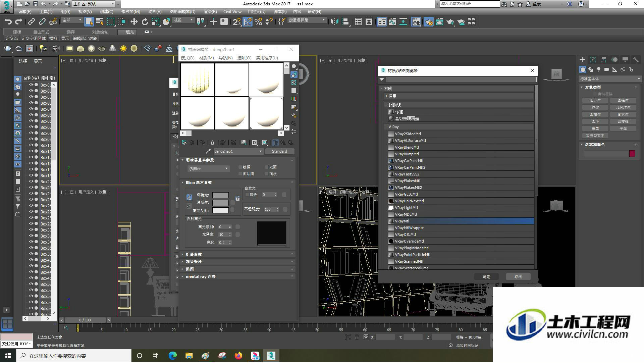Screen dimensions: 644x363
Task: Click Show Shaded Material in Viewport icon
Action: point(265,143)
